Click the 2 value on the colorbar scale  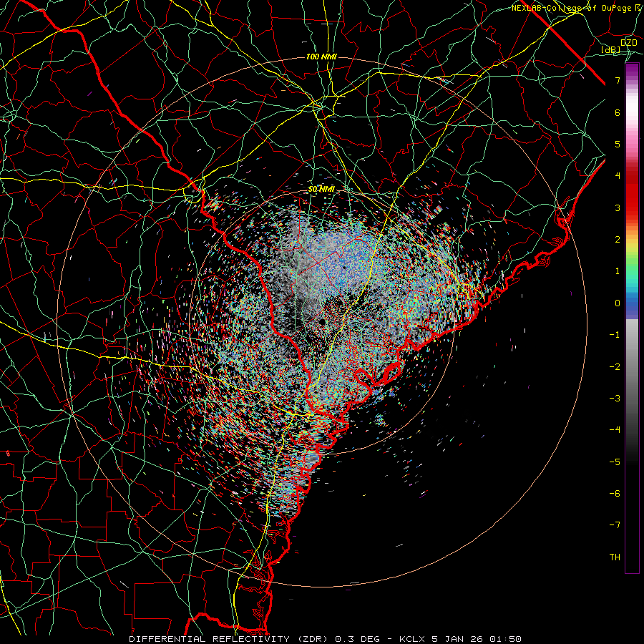pos(618,240)
